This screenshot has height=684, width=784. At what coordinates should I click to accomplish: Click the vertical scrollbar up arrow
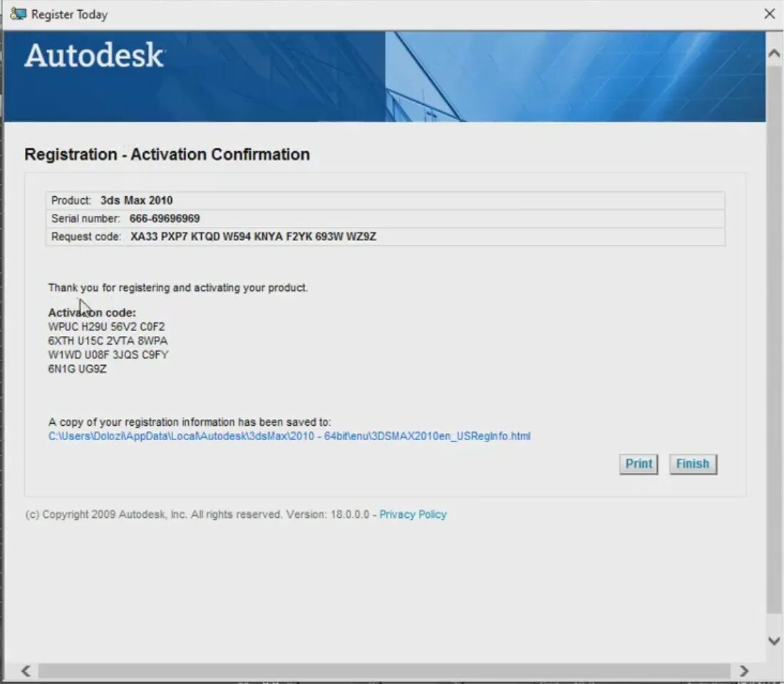(x=774, y=53)
